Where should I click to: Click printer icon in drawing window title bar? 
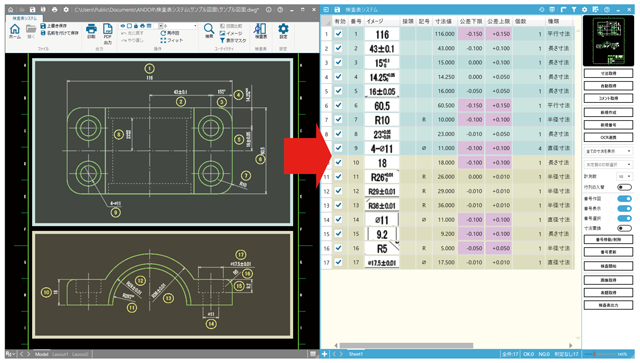tap(55, 9)
